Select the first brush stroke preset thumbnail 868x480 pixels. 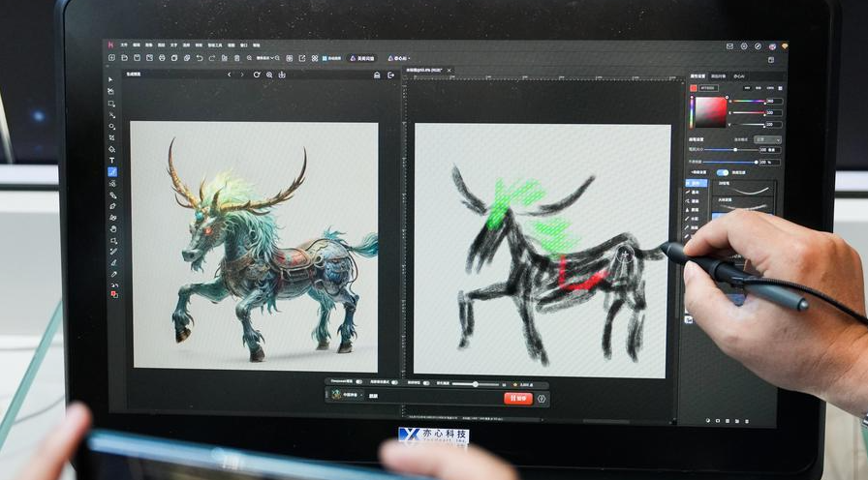click(743, 189)
